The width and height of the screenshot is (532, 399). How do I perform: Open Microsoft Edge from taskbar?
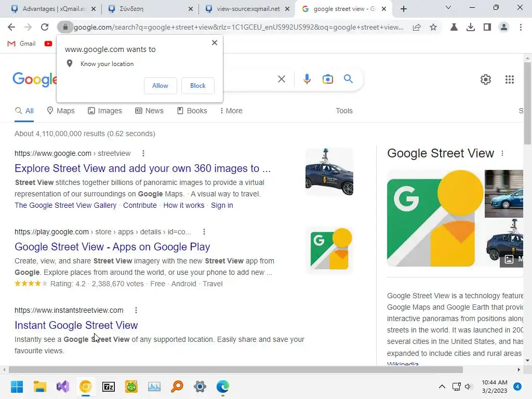[223, 387]
